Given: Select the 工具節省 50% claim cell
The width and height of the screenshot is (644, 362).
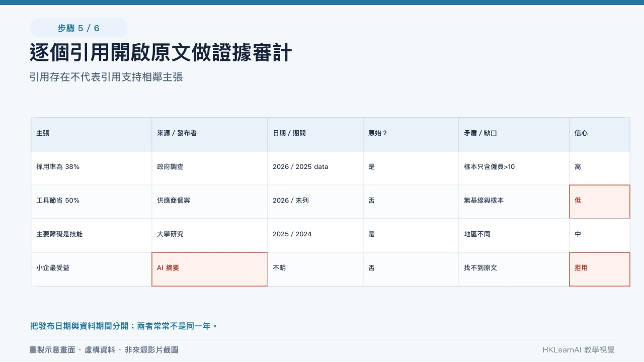Looking at the screenshot, I should 92,201.
